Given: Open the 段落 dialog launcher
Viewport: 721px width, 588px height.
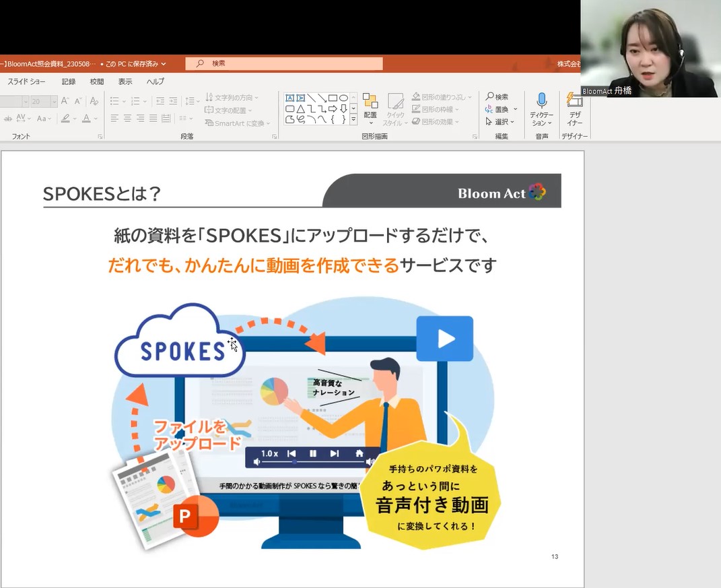Looking at the screenshot, I should coord(274,136).
